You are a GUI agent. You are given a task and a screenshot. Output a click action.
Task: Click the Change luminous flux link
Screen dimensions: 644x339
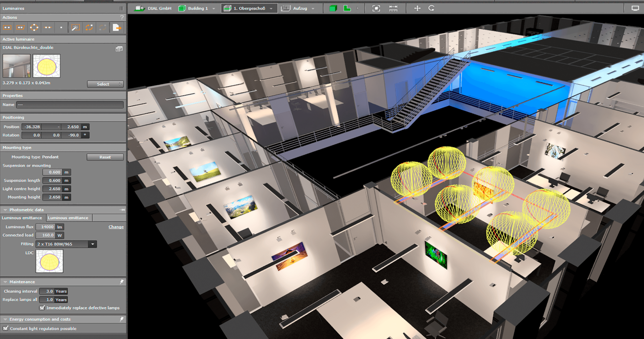[x=116, y=227]
